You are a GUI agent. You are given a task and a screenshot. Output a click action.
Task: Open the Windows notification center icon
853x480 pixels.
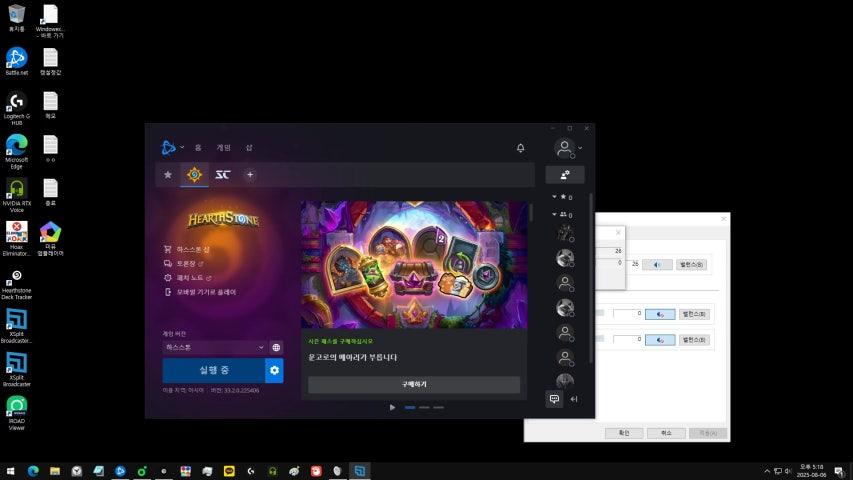(x=840, y=471)
